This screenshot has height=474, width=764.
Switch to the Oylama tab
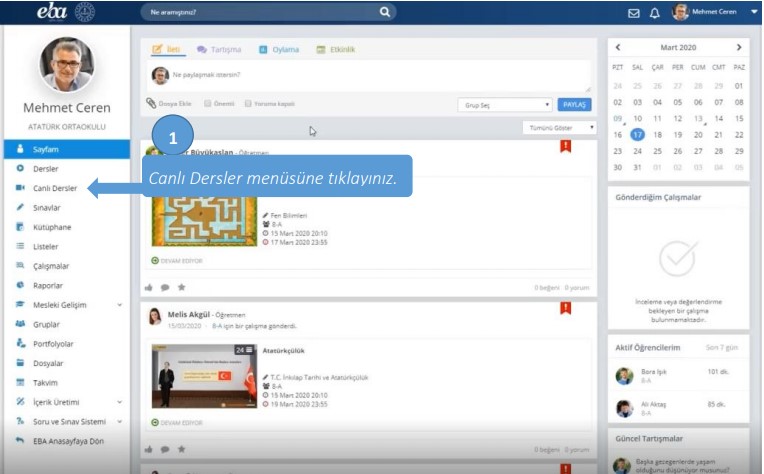coord(279,49)
